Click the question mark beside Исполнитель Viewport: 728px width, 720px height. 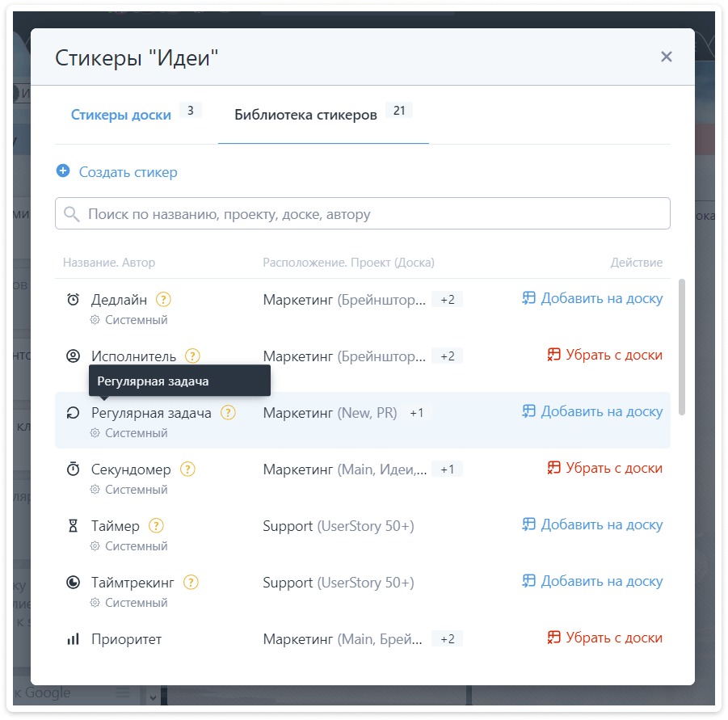pyautogui.click(x=192, y=356)
